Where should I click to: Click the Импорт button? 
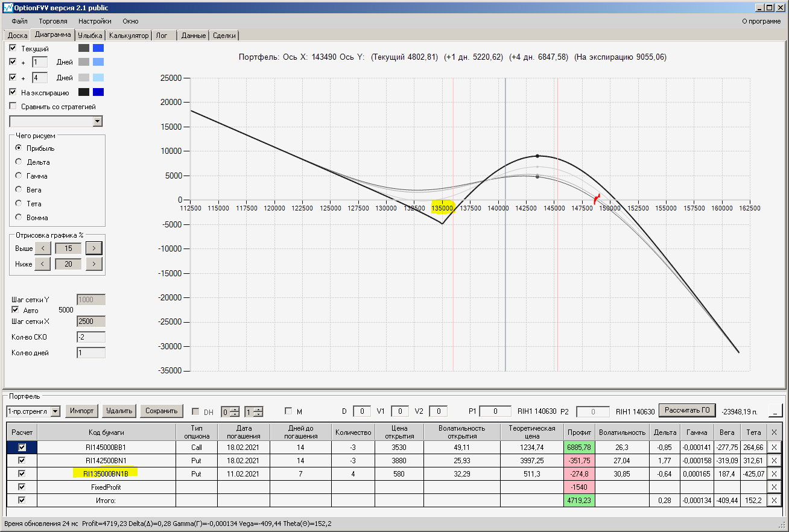click(x=81, y=411)
